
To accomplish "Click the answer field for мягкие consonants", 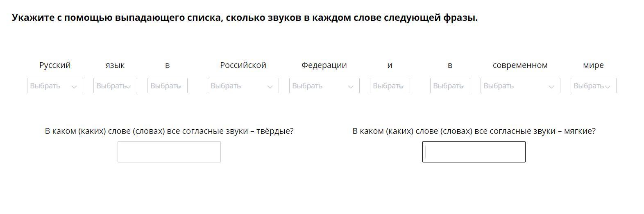I will 474,152.
